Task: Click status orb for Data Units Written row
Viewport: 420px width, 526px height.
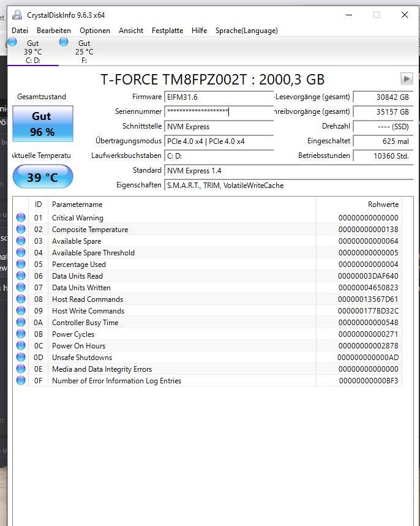Action: click(x=21, y=287)
